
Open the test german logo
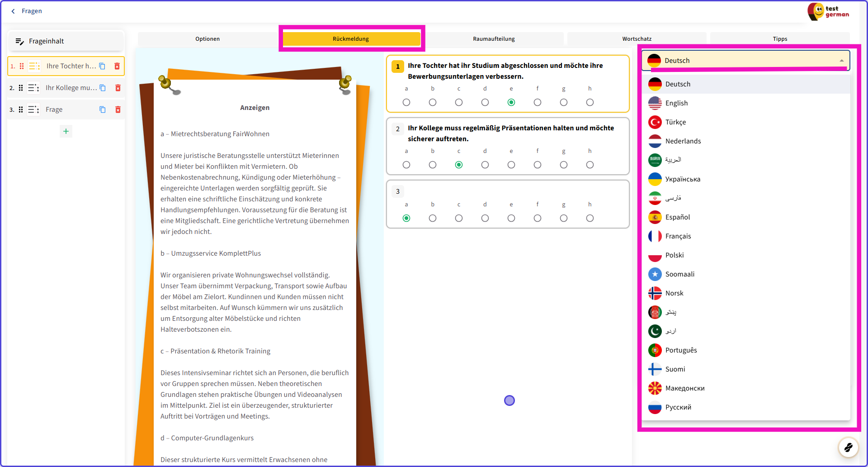click(828, 11)
